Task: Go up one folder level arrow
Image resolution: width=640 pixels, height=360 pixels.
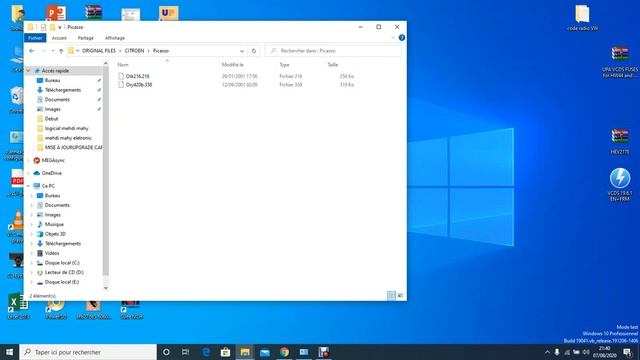Action: (x=61, y=51)
